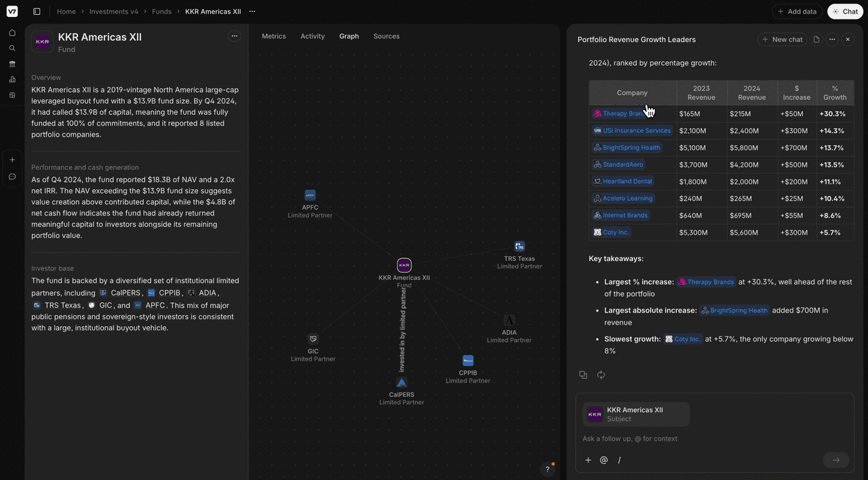Open USI Insurance Services in table
868x480 pixels.
[x=632, y=131]
